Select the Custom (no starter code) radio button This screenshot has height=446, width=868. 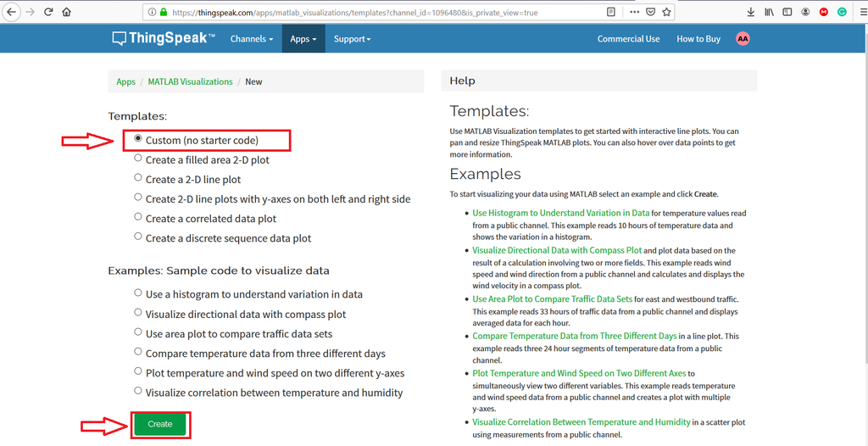pyautogui.click(x=138, y=139)
